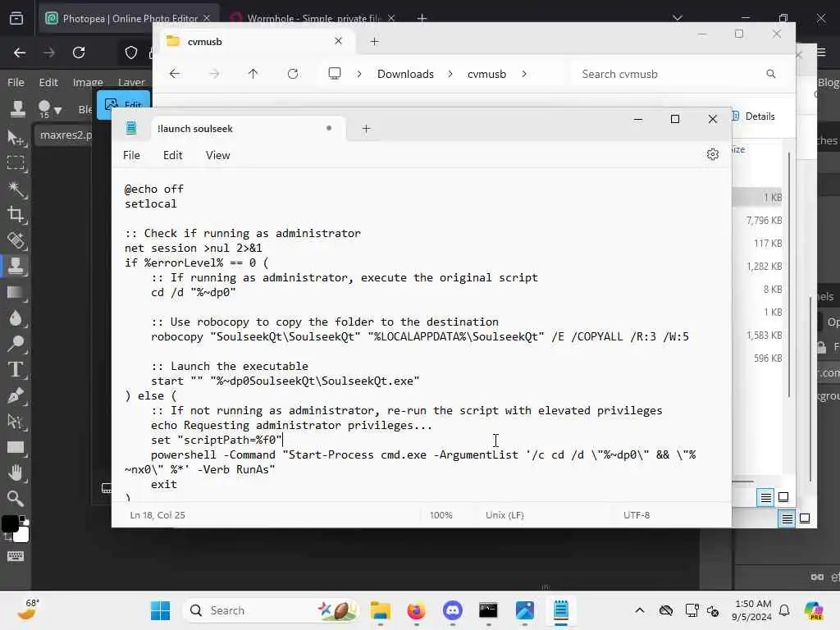
Task: Select the Move tool in Photopea
Action: click(16, 138)
